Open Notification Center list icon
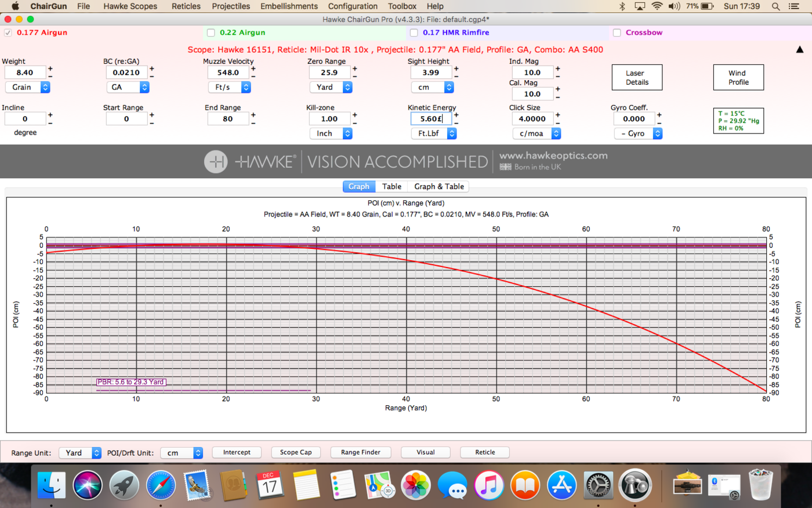This screenshot has height=508, width=812. click(x=794, y=6)
